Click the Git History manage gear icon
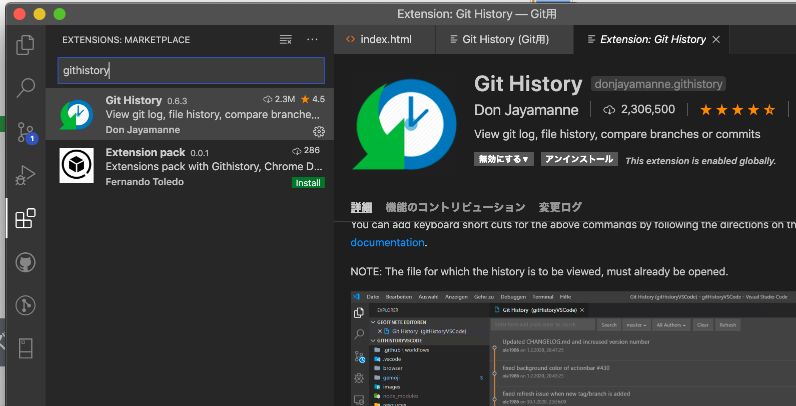This screenshot has width=796, height=406. pyautogui.click(x=319, y=131)
